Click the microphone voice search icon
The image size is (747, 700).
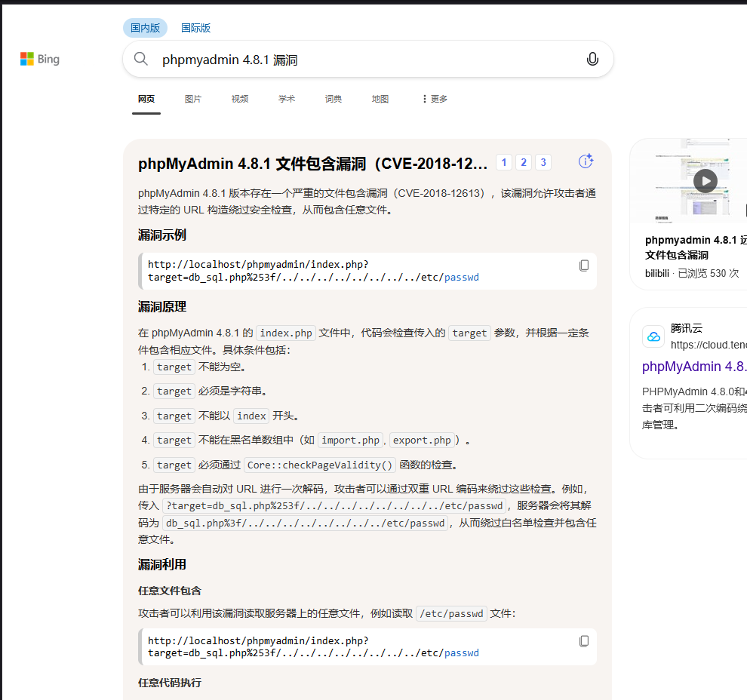pos(592,59)
